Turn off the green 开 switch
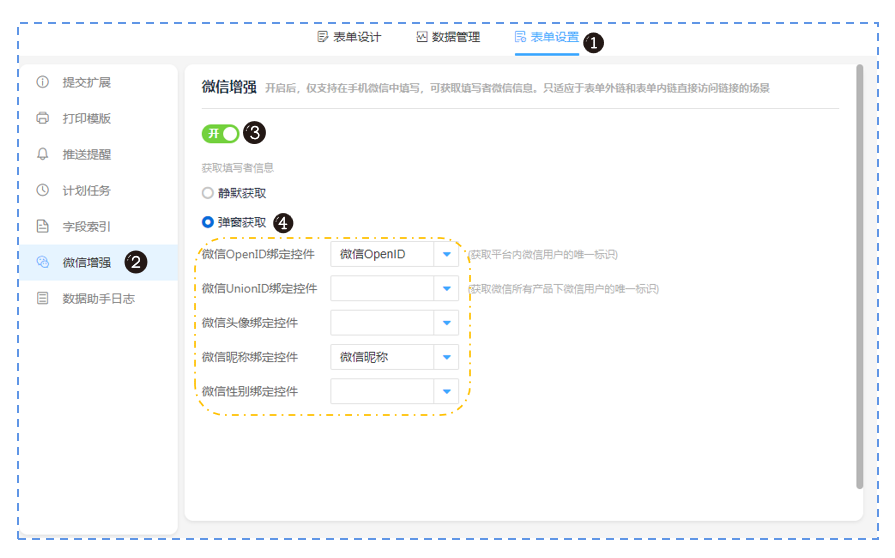The height and width of the screenshot is (558, 895). click(x=220, y=133)
